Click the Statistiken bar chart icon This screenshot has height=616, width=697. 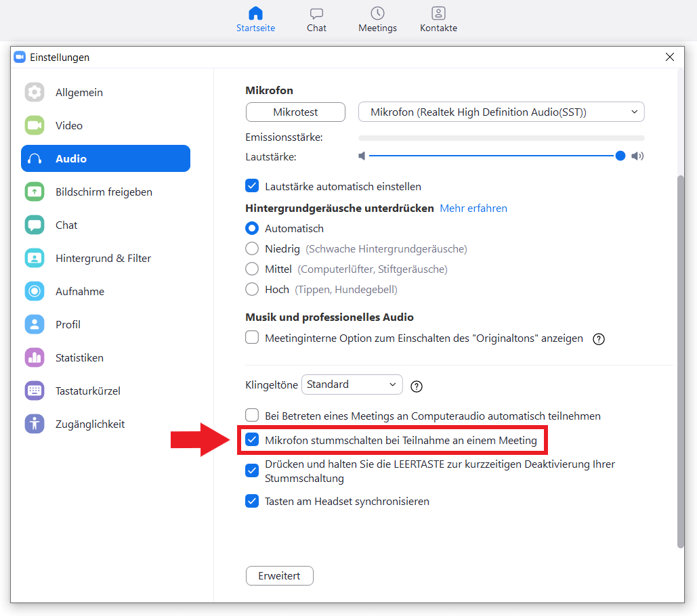click(x=35, y=357)
